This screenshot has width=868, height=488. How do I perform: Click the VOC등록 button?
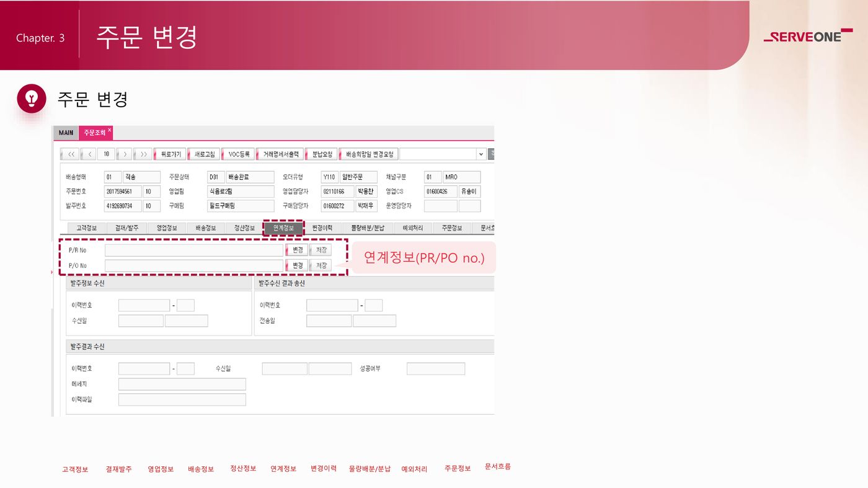pos(238,154)
